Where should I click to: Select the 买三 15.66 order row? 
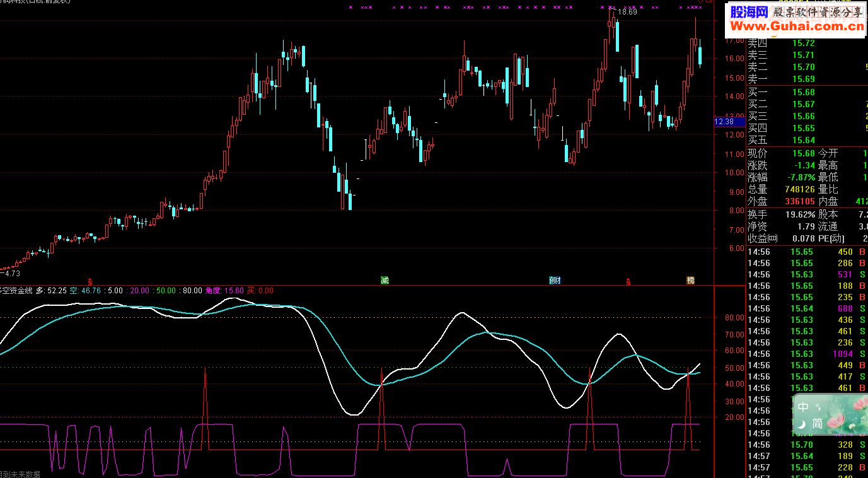tap(807, 116)
